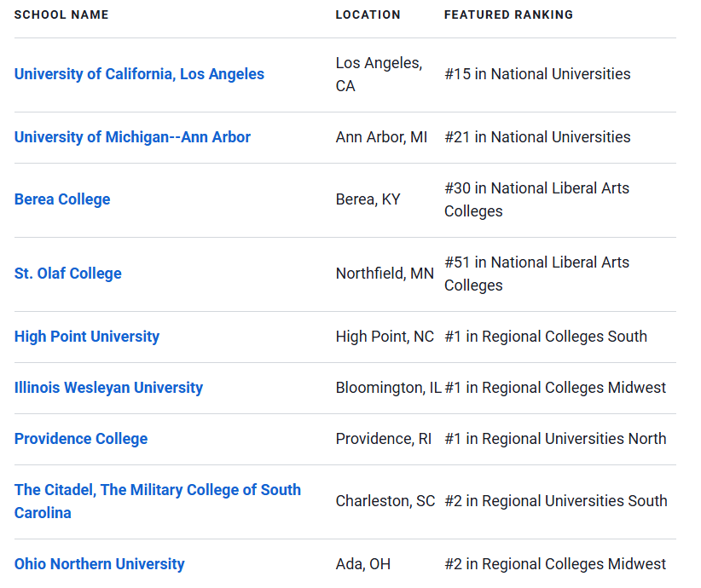
Task: Click the #21 in National Universities text
Action: (x=537, y=137)
